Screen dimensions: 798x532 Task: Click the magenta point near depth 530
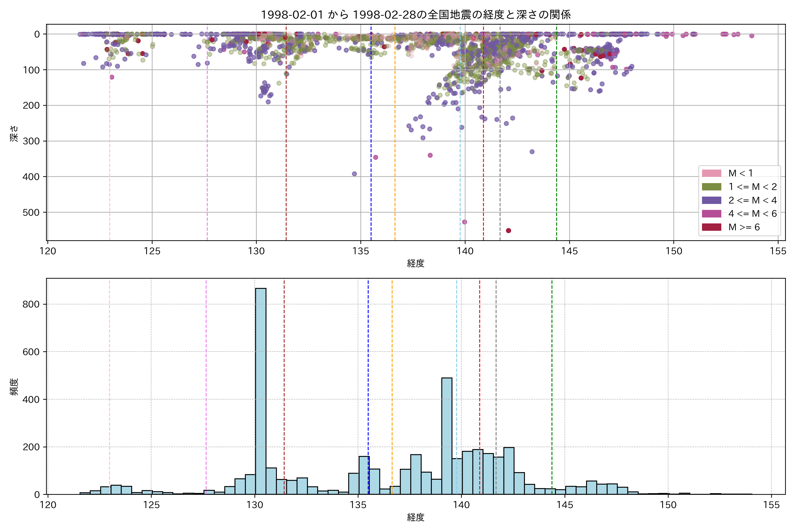pyautogui.click(x=464, y=222)
